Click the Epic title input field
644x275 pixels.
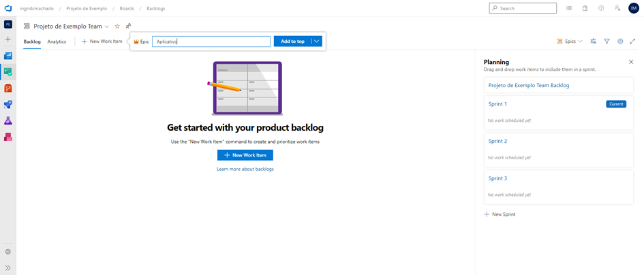(211, 42)
